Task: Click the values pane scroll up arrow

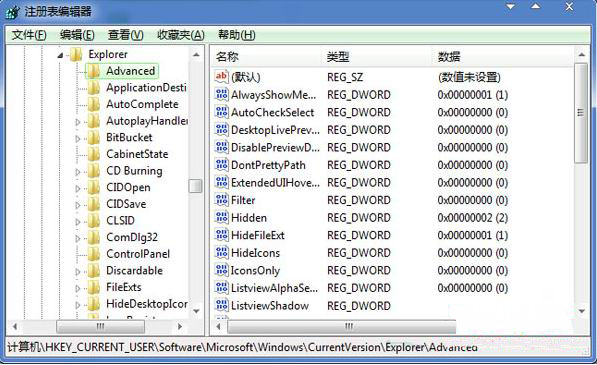Action: point(581,55)
